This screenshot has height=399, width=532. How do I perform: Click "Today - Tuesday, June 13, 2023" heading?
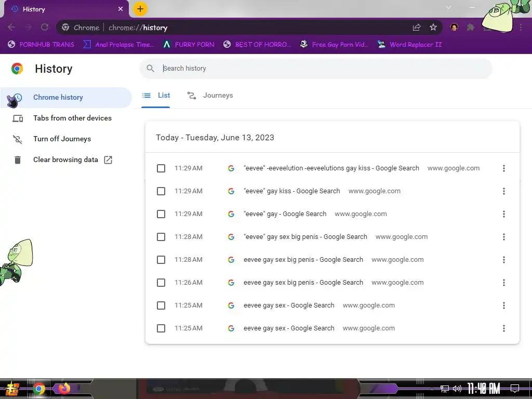click(x=215, y=137)
